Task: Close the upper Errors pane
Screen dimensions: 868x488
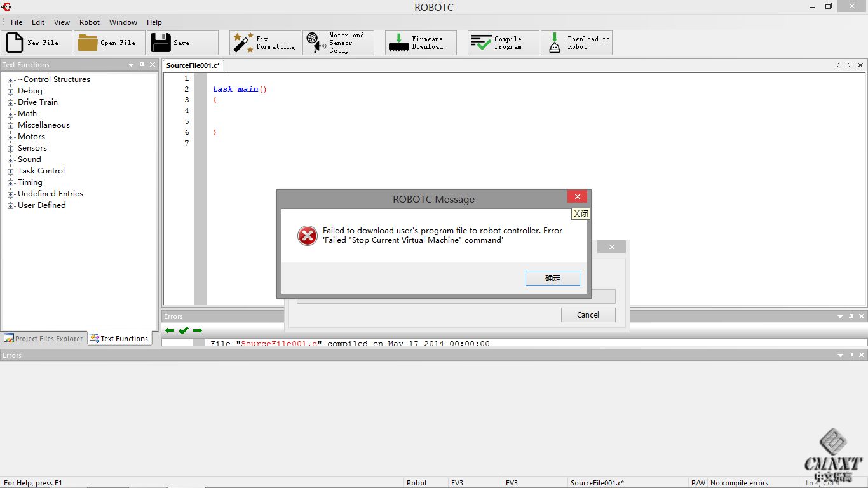Action: [861, 316]
